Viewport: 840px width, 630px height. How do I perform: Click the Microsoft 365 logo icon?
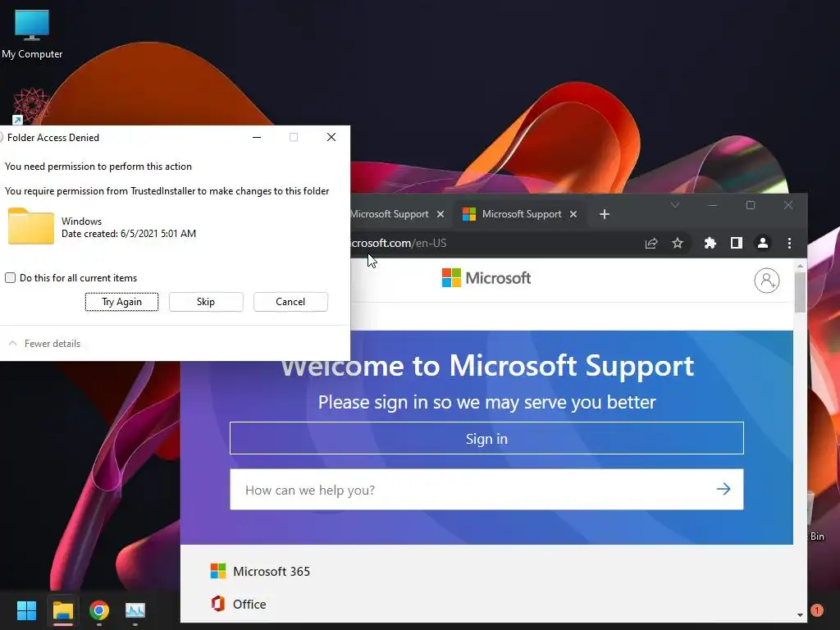[218, 571]
